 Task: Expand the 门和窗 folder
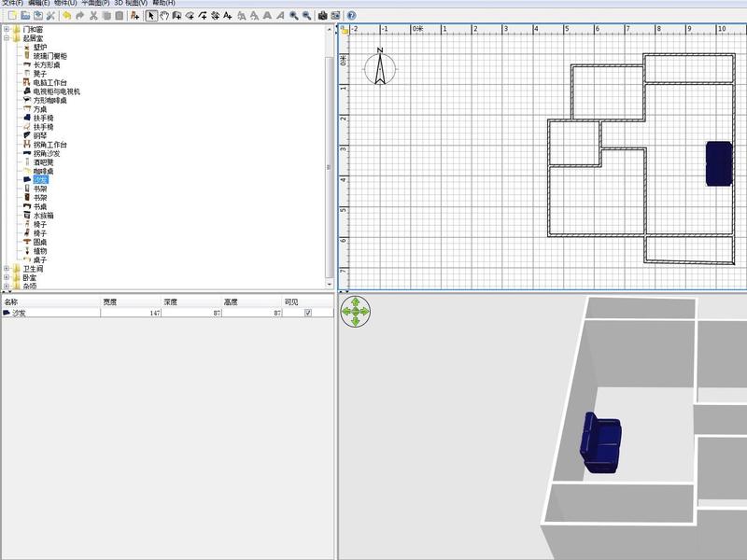(7, 29)
